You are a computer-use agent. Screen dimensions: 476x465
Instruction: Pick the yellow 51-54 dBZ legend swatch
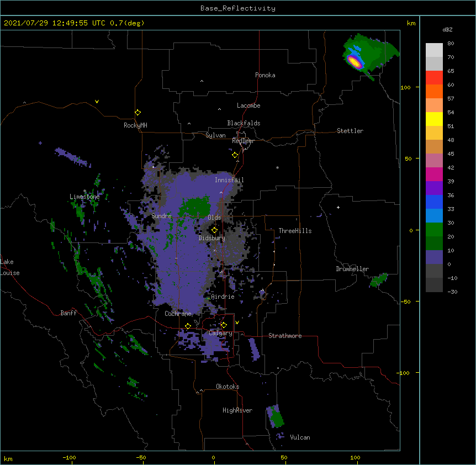pos(434,119)
